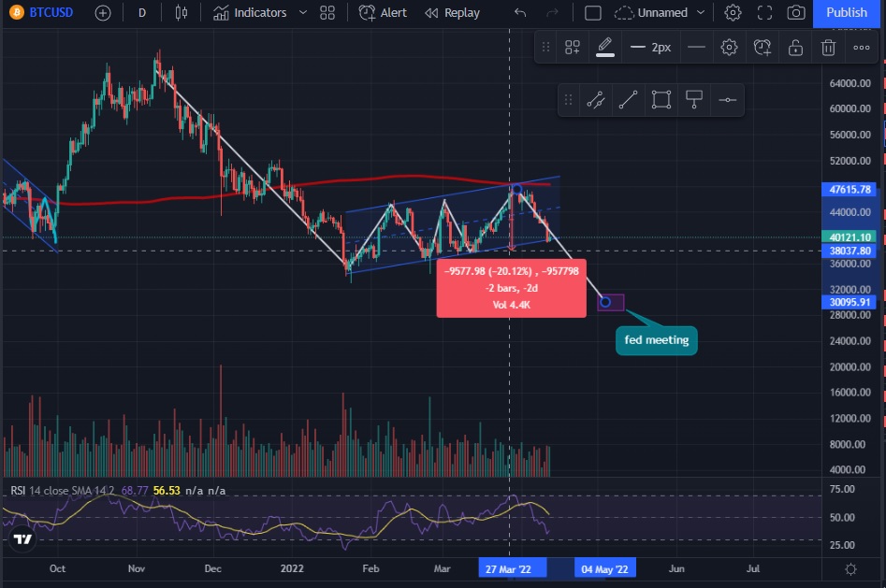Click the 47615.78 price axis label
Viewport: 886px width, 588px height.
pyautogui.click(x=850, y=189)
